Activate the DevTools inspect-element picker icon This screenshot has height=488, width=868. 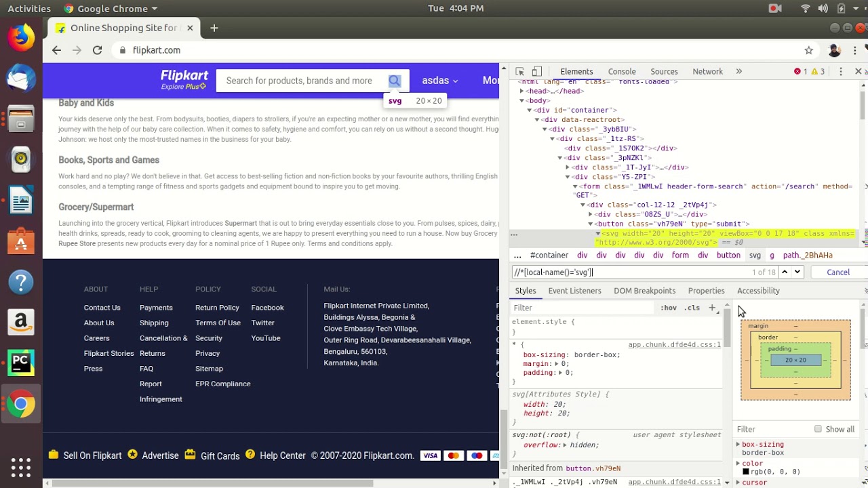pyautogui.click(x=520, y=71)
